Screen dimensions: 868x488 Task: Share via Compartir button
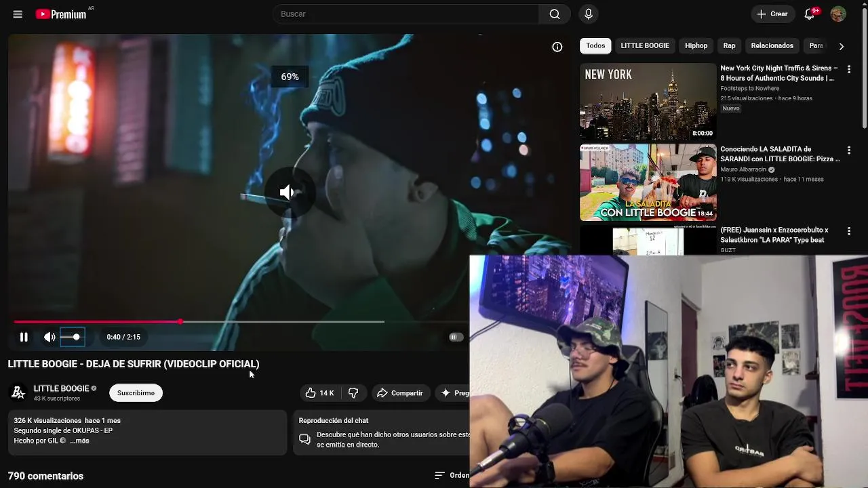400,393
